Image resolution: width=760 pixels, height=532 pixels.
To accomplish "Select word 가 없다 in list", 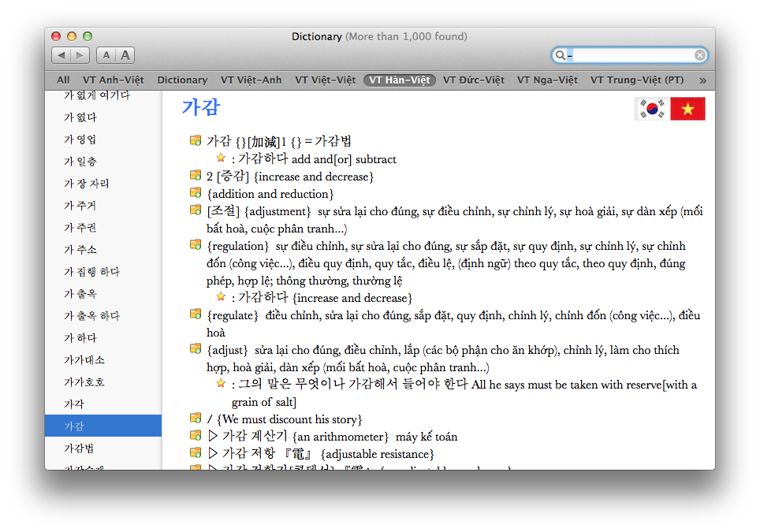I will pos(103,117).
